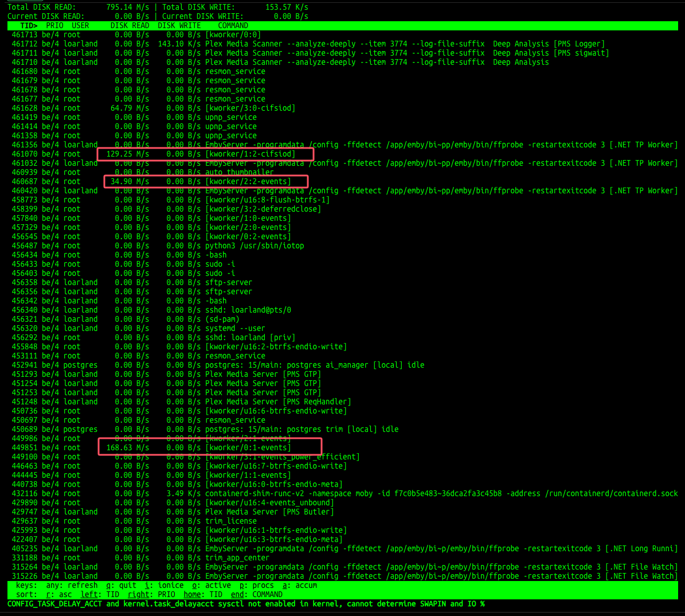Click the Total DISK WRITE 153.57 K/s value
The width and height of the screenshot is (685, 616).
click(x=287, y=7)
